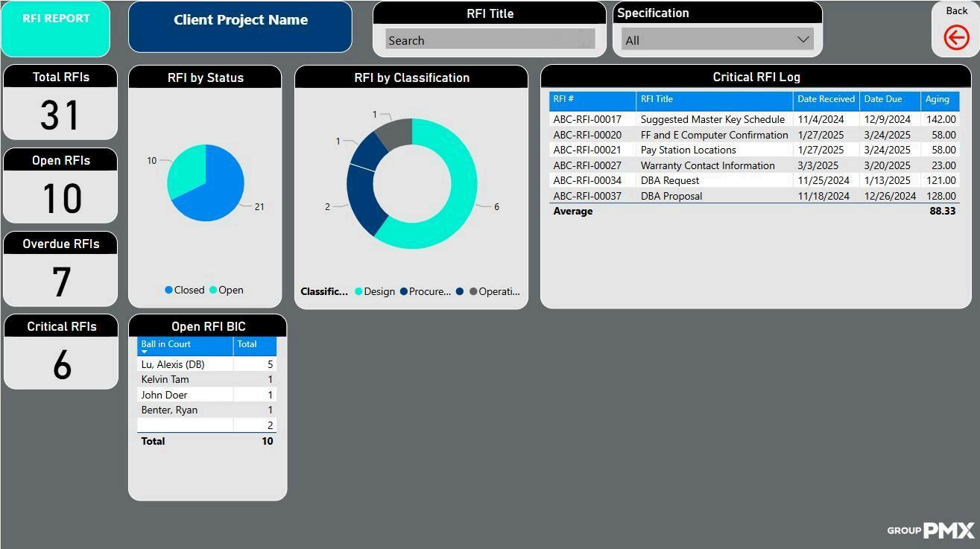This screenshot has height=549, width=980.
Task: Sort by the RFI Title column header
Action: (714, 100)
